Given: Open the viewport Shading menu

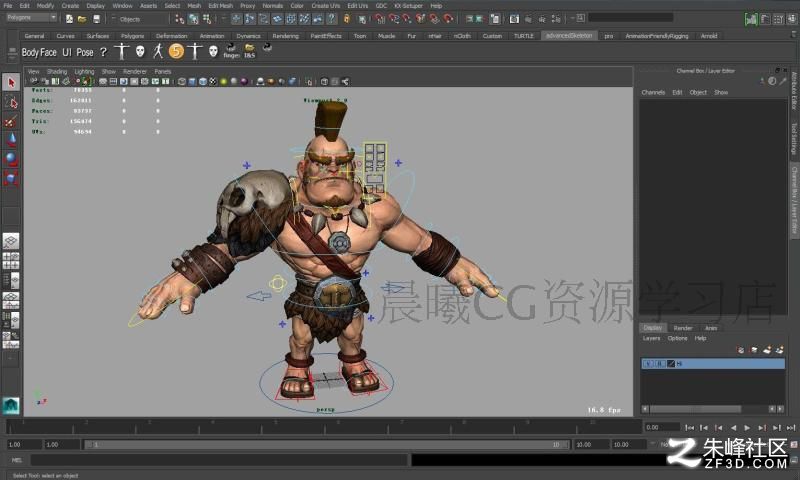Looking at the screenshot, I should 57,71.
